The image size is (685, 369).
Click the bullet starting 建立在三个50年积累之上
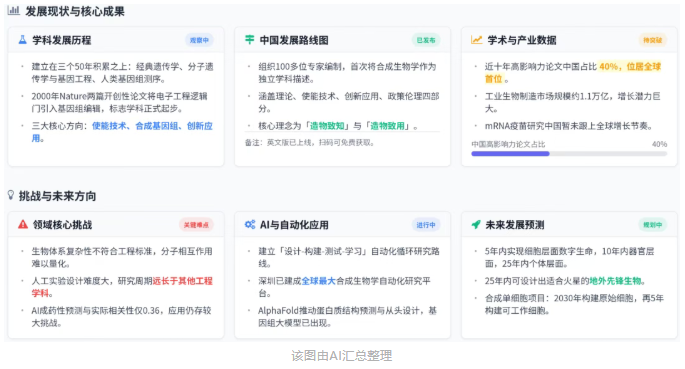(122, 72)
